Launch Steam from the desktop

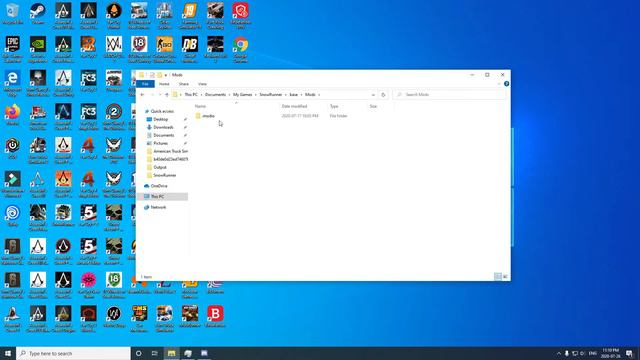tap(38, 11)
